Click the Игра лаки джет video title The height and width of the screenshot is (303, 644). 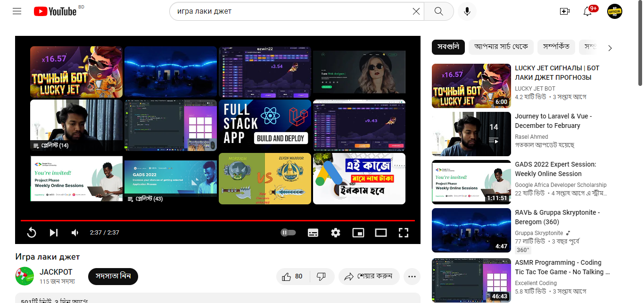tap(48, 257)
